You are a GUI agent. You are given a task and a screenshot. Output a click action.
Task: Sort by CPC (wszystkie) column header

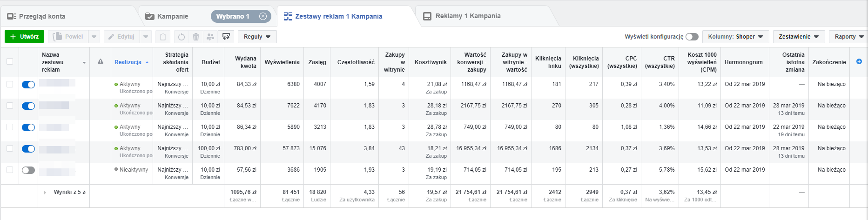pyautogui.click(x=622, y=62)
